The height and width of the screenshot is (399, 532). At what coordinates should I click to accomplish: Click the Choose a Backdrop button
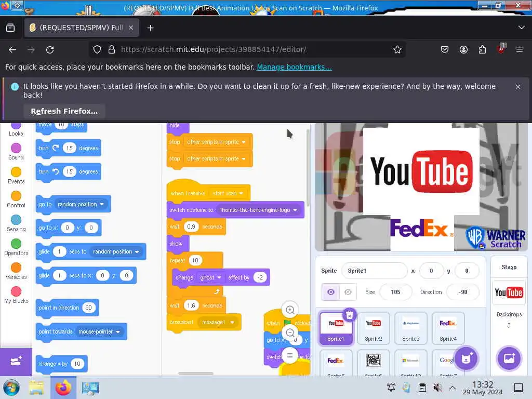tap(509, 358)
